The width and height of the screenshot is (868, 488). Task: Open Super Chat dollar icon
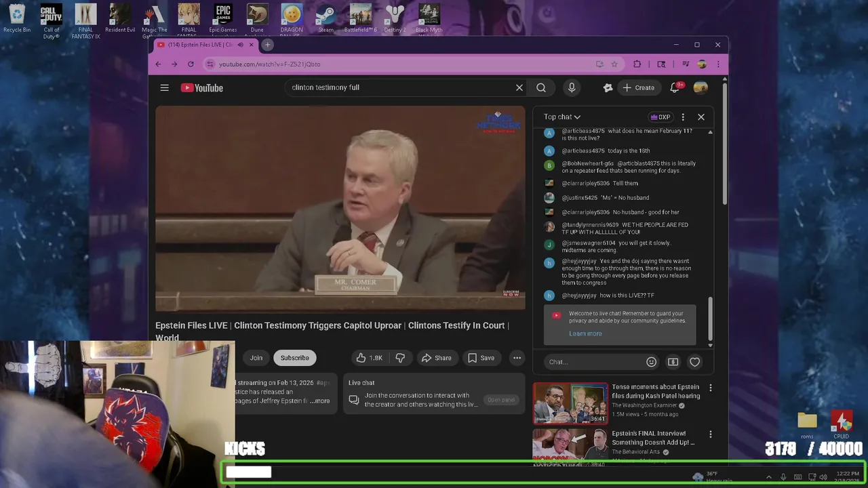point(673,362)
